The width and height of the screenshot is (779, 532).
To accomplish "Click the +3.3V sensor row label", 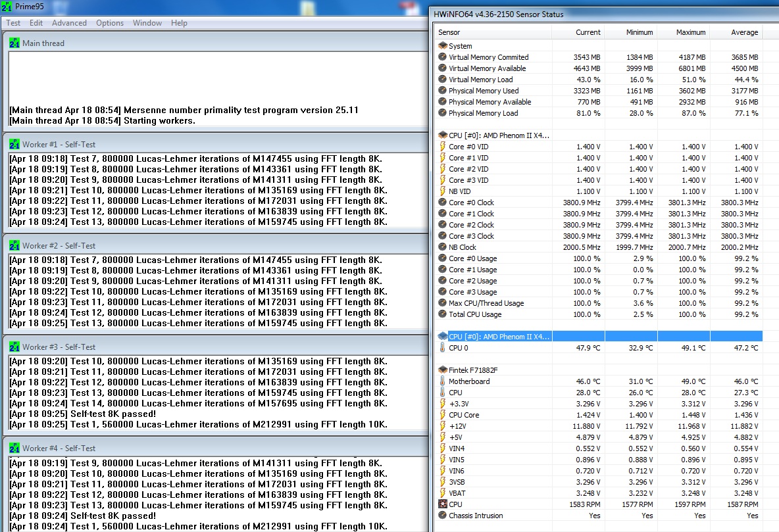I will [x=459, y=403].
